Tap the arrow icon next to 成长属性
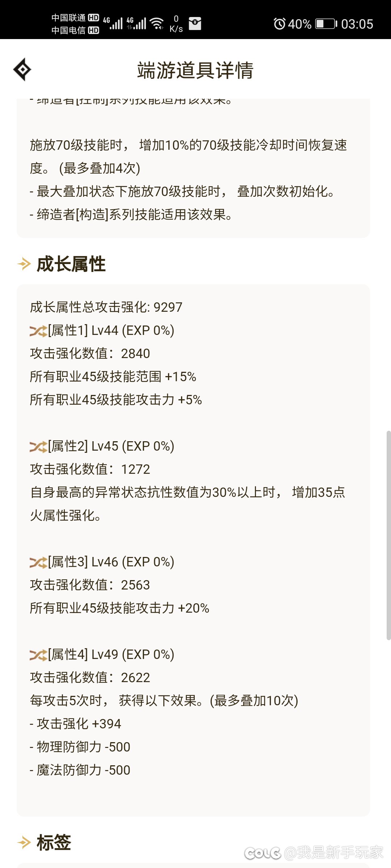Image resolution: width=391 pixels, height=868 pixels. coord(24,264)
